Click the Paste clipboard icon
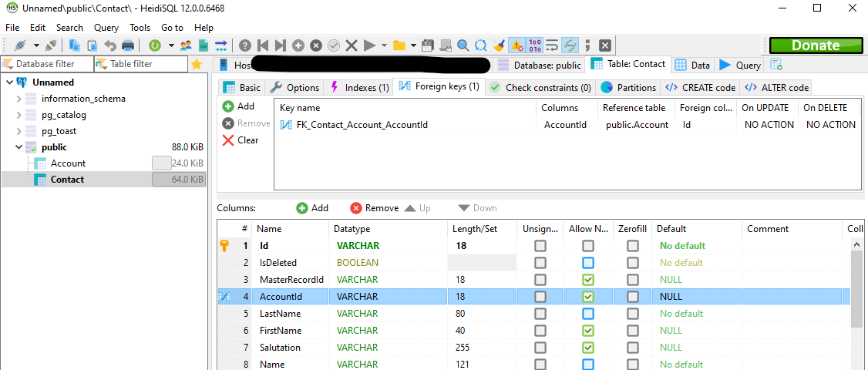The height and width of the screenshot is (370, 868). [93, 45]
